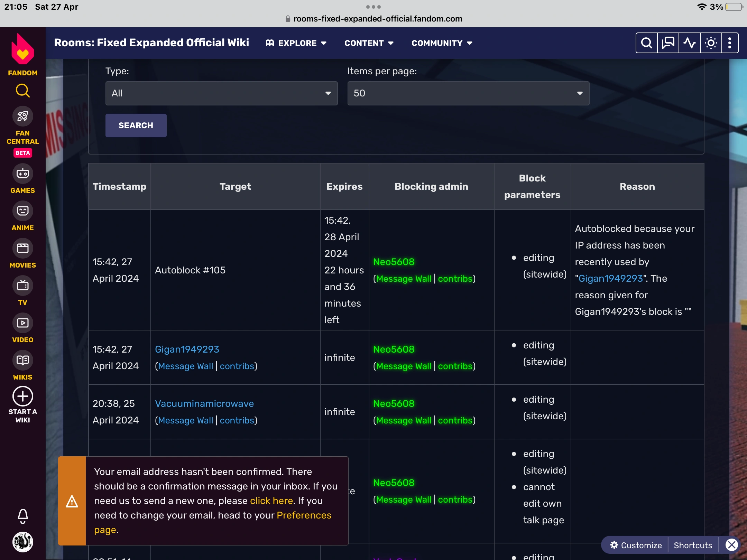Expand the Explore menu

tap(296, 43)
